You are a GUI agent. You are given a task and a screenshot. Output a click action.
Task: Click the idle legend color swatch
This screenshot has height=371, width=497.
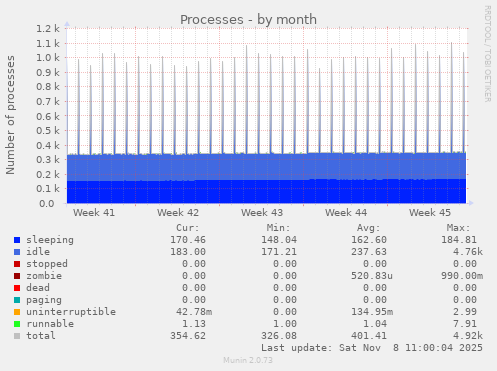(x=17, y=252)
